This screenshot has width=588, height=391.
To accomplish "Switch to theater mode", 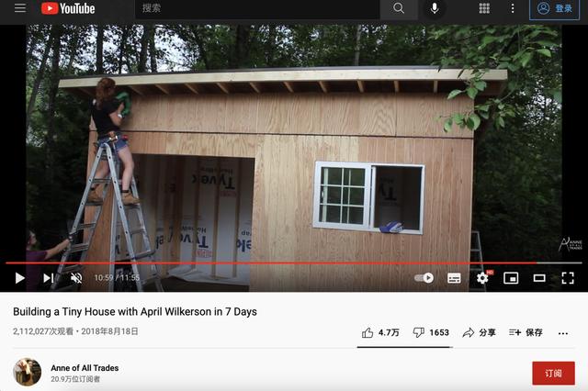I will point(539,278).
